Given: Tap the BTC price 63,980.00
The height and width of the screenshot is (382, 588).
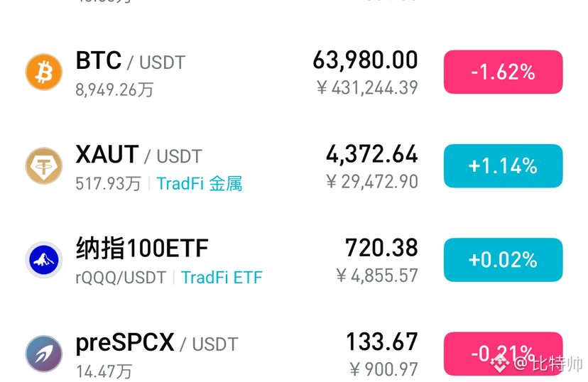Looking at the screenshot, I should point(365,60).
